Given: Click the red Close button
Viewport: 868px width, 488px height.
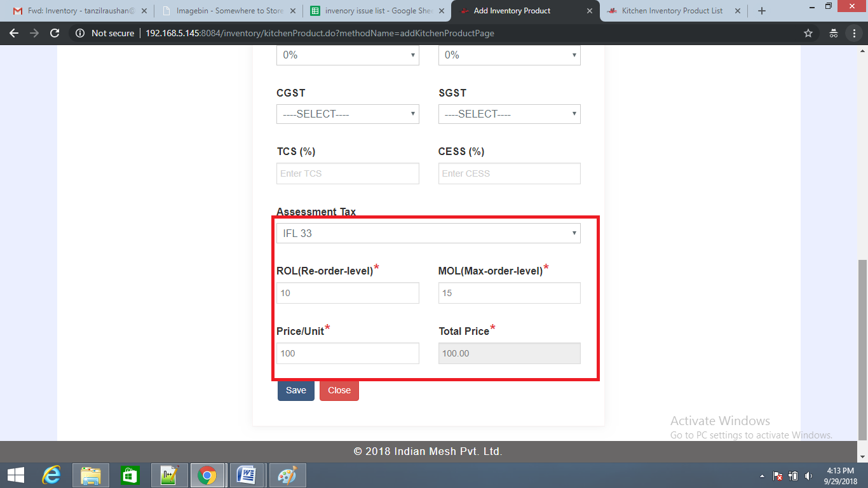Looking at the screenshot, I should [x=339, y=390].
